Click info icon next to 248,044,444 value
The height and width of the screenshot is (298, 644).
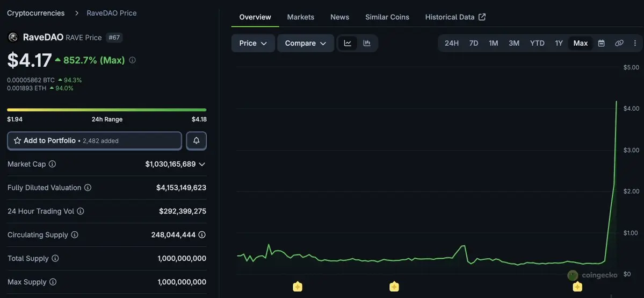202,235
